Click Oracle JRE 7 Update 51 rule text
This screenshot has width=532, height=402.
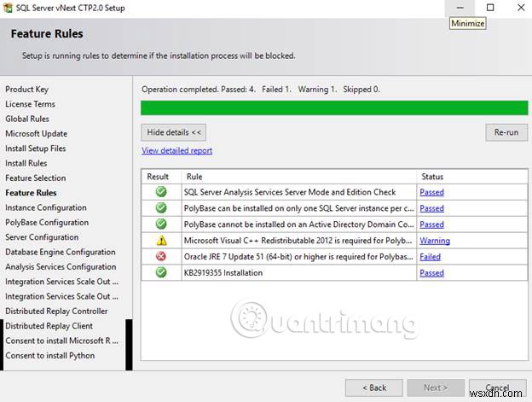(298, 257)
